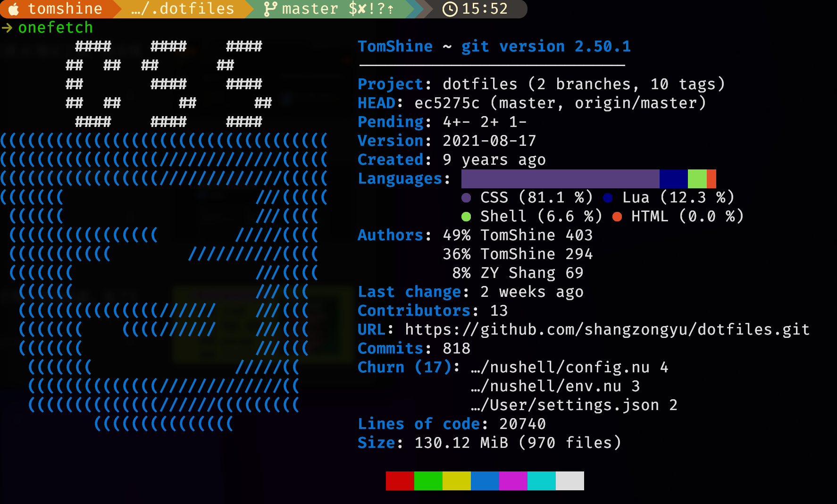Viewport: 837px width, 504px height.
Task: Open the github.com/shangzongyu/dotfiles.git URL
Action: [x=608, y=330]
